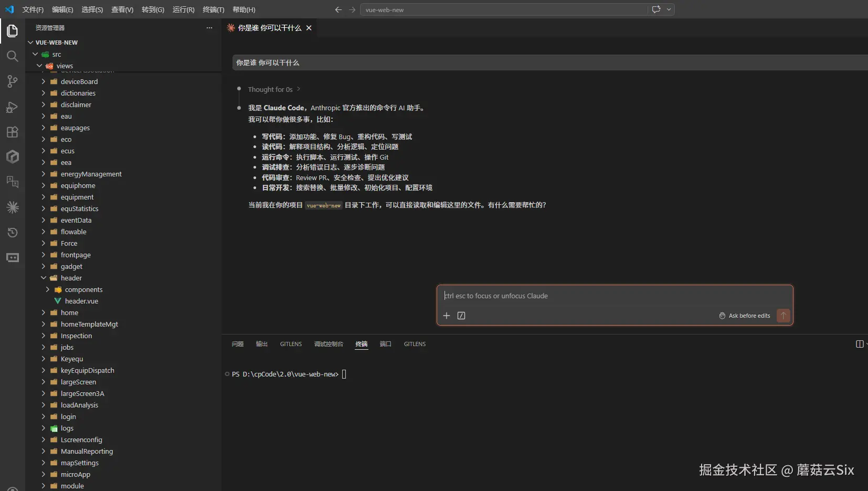
Task: Click the chat icon right of the command center
Action: pyautogui.click(x=656, y=9)
